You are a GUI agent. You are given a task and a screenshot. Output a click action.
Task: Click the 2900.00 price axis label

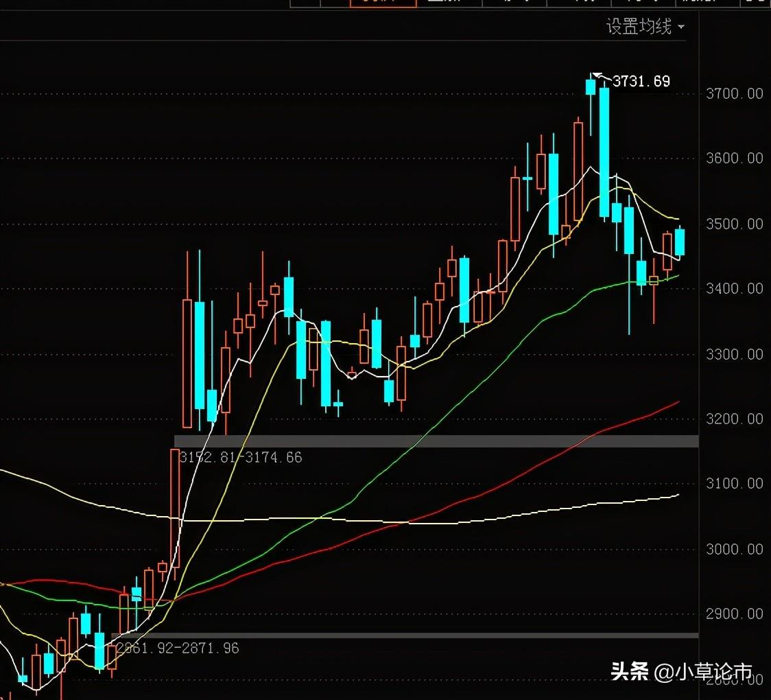[x=735, y=614]
